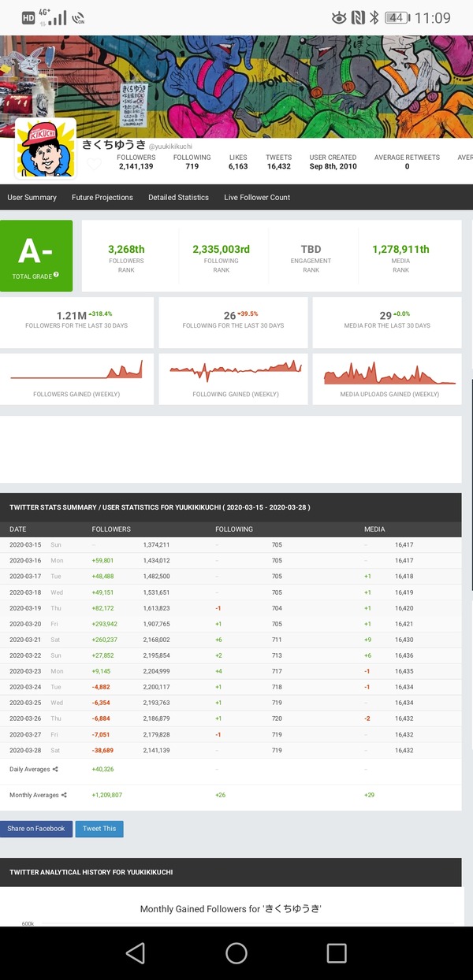
Task: Click the Tweet This button
Action: pyautogui.click(x=99, y=829)
